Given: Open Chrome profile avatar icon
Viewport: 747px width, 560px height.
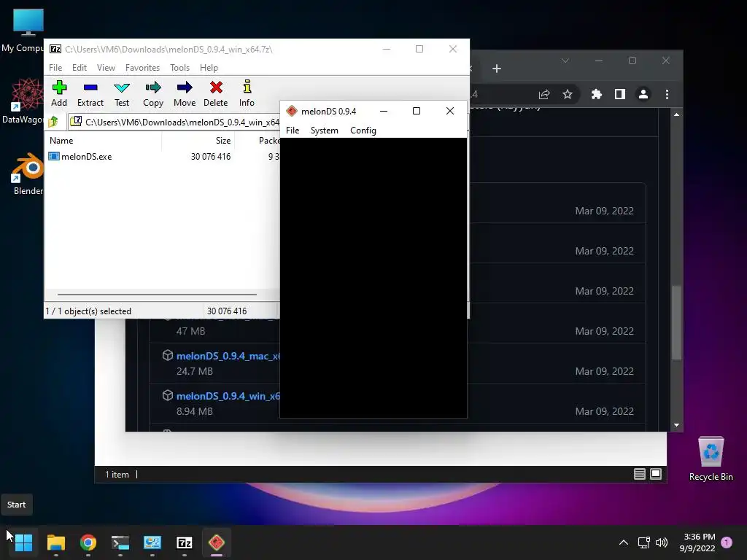Looking at the screenshot, I should 643,94.
